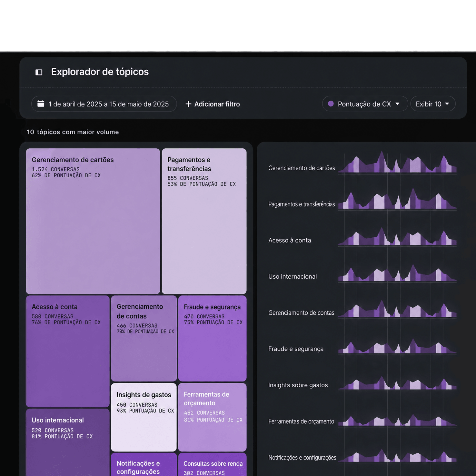
Task: Click the calendar icon in date filter
Action: pos(41,104)
